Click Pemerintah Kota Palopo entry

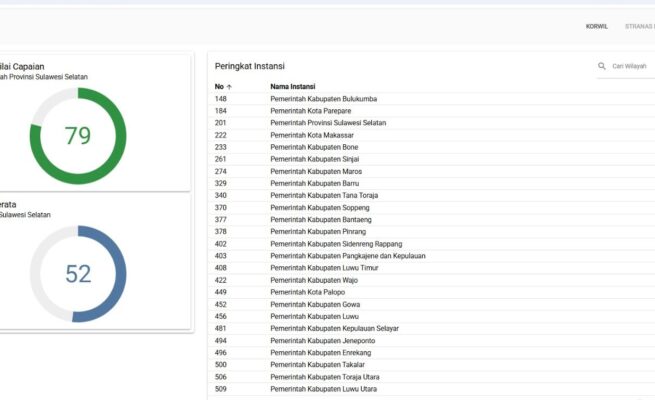(307, 292)
